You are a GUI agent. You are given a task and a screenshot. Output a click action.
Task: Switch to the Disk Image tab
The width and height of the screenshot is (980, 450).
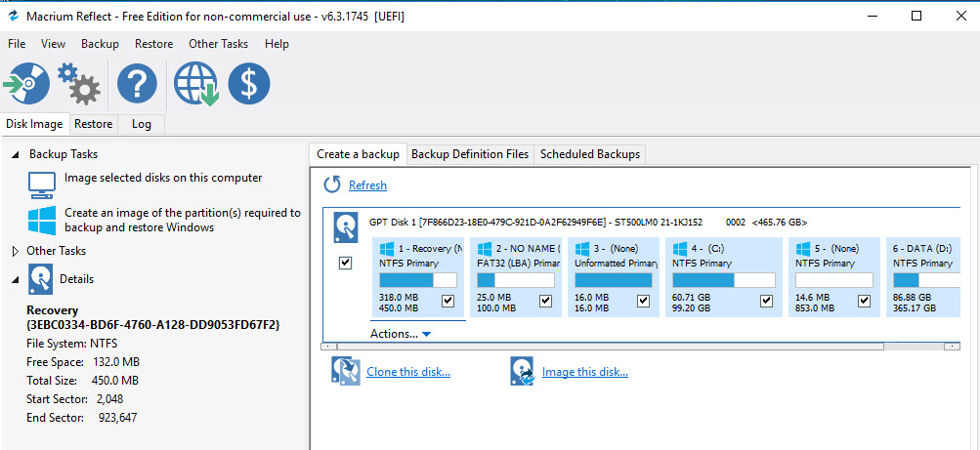coord(34,124)
